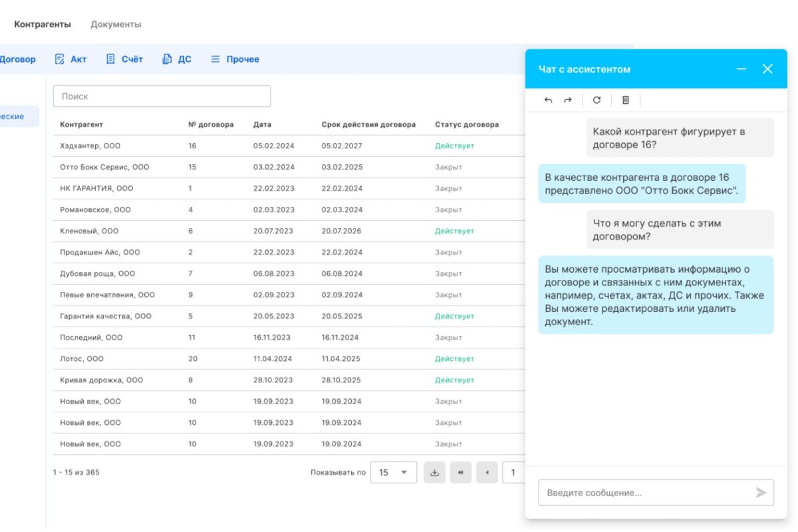Click Действует status in Лотос row
The image size is (798, 532).
pos(454,358)
